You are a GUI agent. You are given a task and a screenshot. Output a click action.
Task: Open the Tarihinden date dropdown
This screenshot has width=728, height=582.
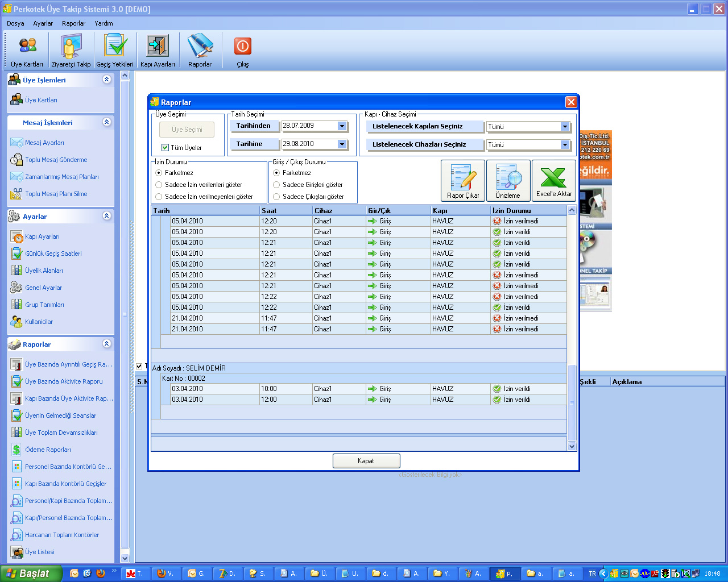(342, 126)
